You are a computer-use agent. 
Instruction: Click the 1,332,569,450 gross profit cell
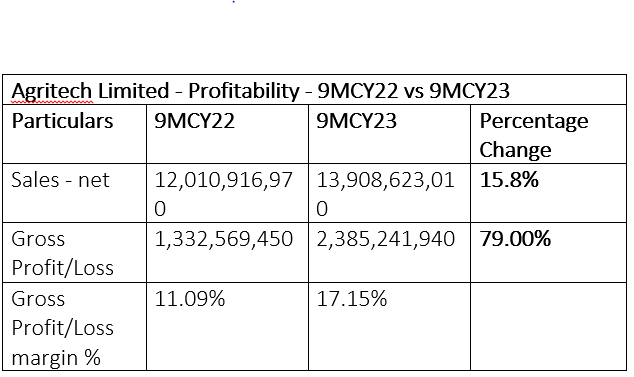click(x=227, y=252)
